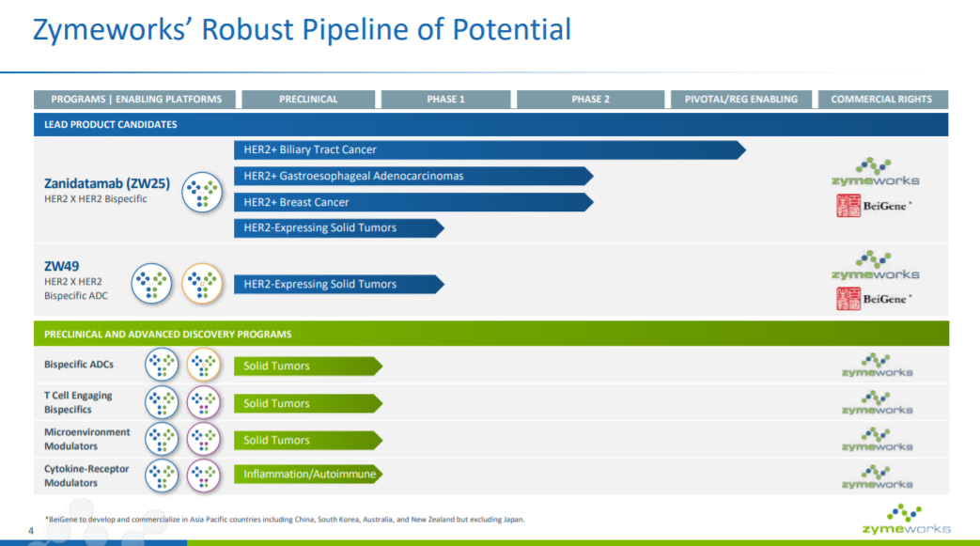Screen dimensions: 980x546
Task: Click the purple-ringed icon in T Cell Engaging Bispecifics row
Action: tap(204, 402)
